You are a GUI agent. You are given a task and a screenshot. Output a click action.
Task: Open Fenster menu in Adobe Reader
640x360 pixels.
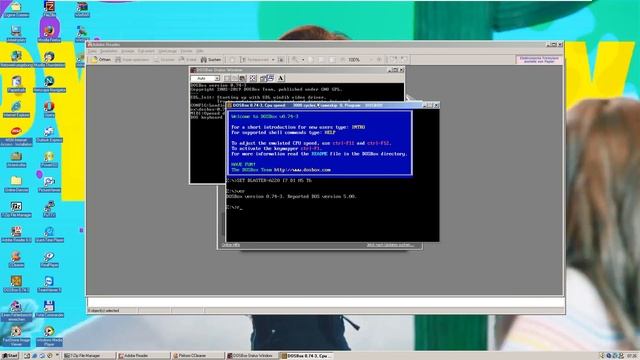(x=186, y=51)
